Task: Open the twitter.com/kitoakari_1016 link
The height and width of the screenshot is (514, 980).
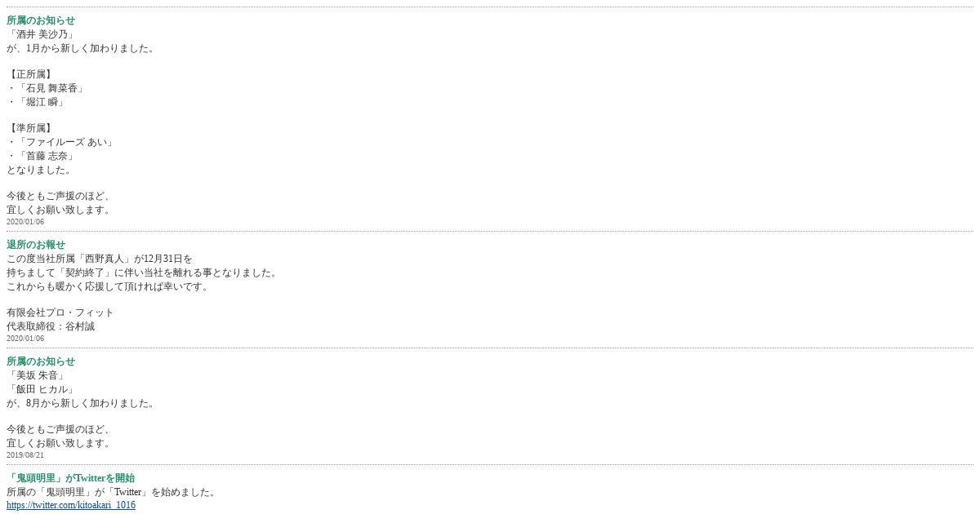Action: pyautogui.click(x=71, y=505)
